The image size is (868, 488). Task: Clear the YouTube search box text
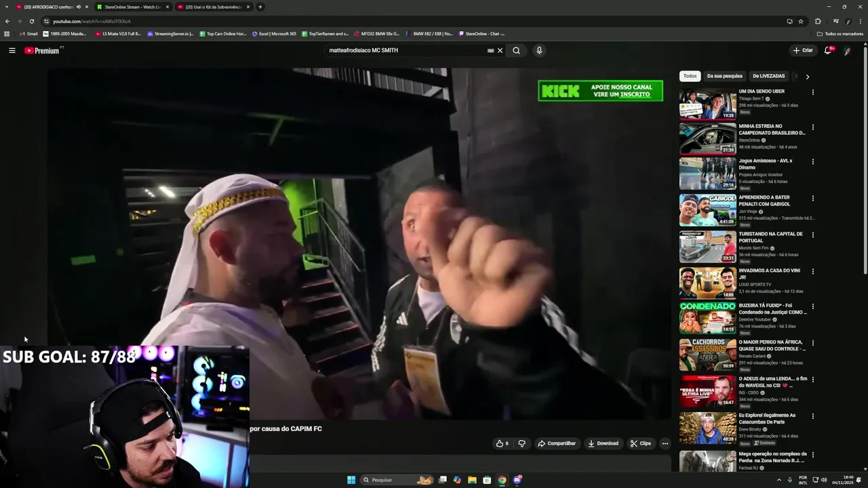click(x=500, y=50)
